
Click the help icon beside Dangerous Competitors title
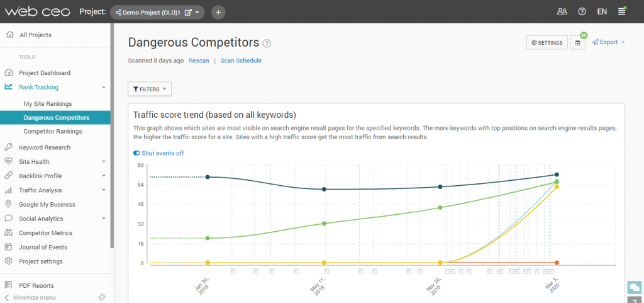coord(267,43)
